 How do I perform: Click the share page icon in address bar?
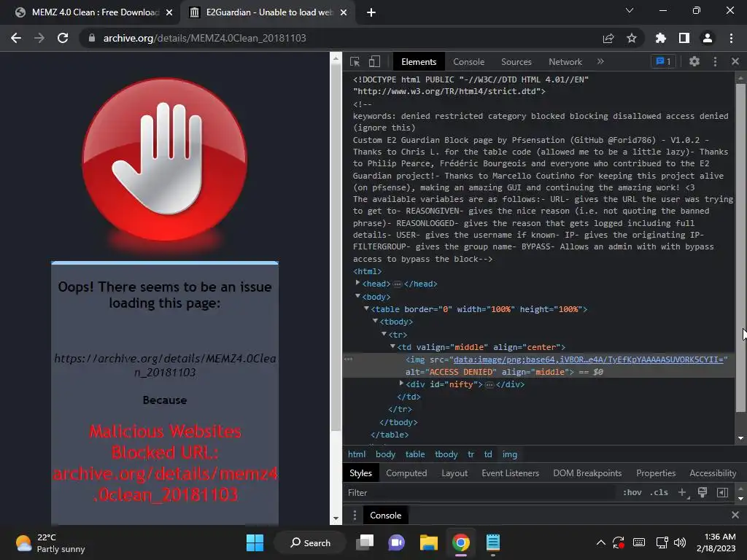(608, 38)
